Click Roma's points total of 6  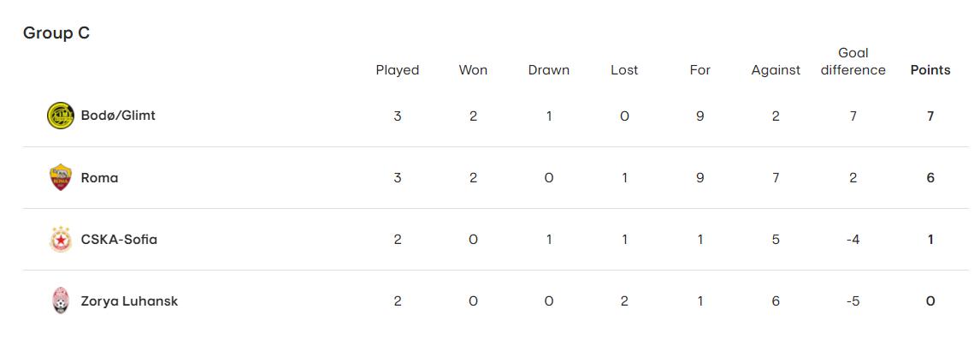(930, 178)
